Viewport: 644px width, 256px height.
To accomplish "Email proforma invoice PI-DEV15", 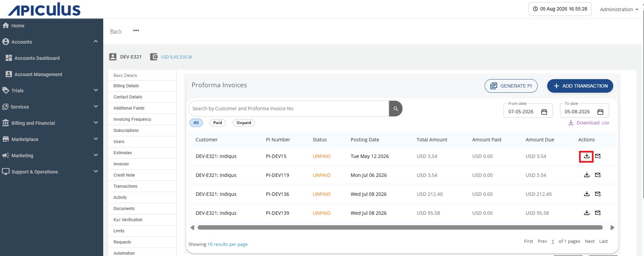I will click(x=598, y=156).
